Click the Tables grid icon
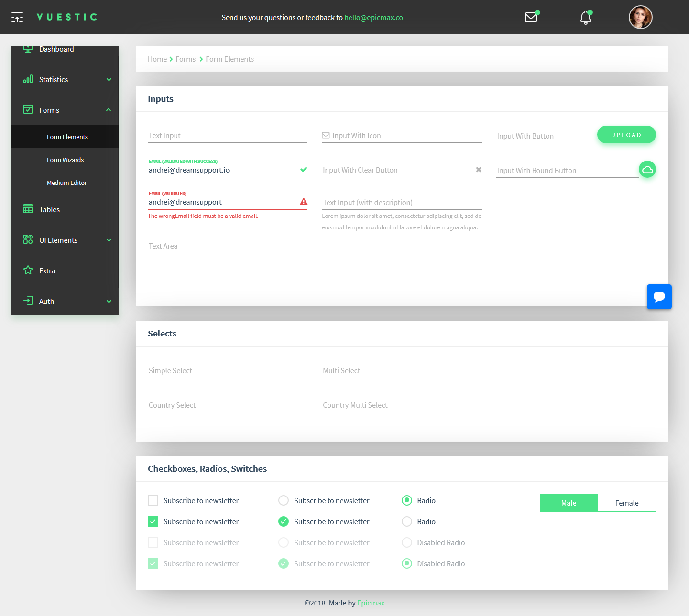The image size is (689, 616). (28, 209)
